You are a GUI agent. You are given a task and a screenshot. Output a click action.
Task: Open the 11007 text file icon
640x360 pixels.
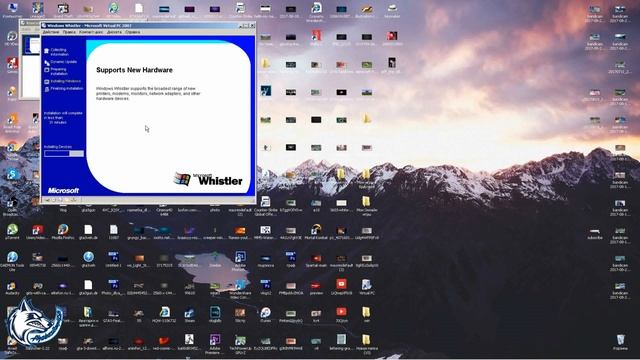[113, 232]
